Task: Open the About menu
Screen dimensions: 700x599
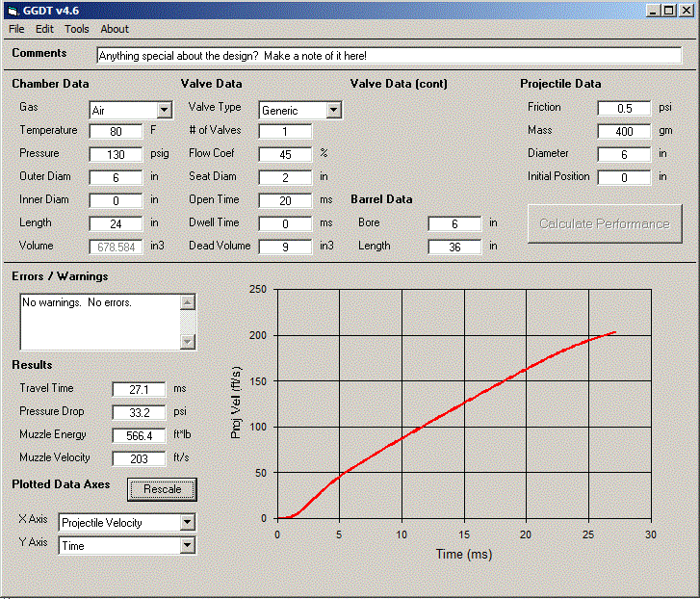Action: pyautogui.click(x=115, y=29)
